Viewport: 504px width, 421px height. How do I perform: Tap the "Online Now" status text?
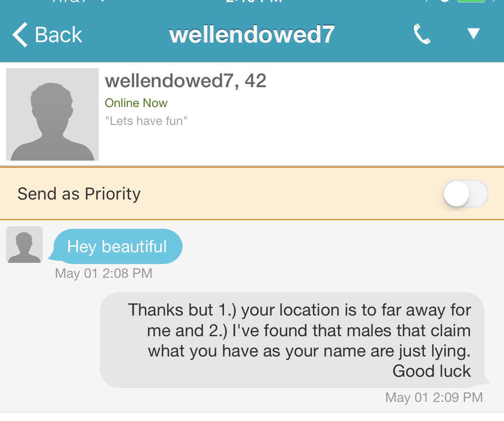[x=136, y=103]
